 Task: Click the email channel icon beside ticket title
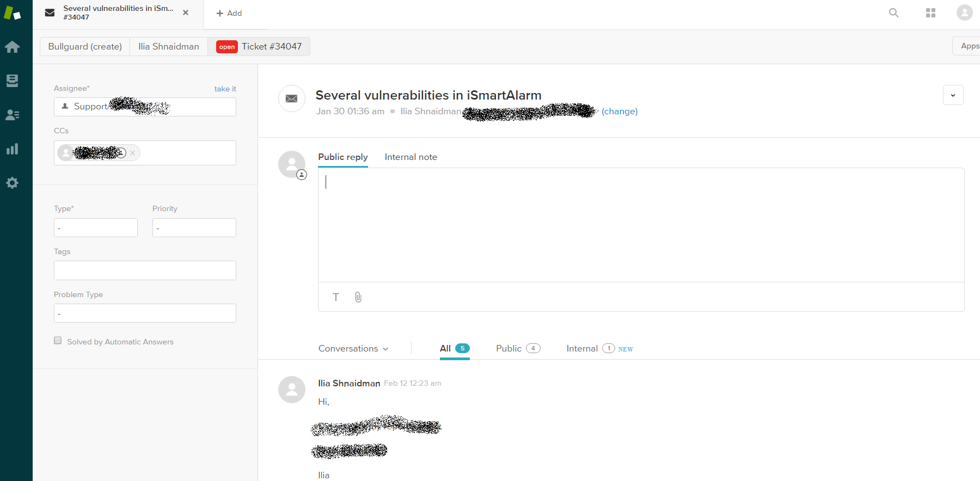coord(292,98)
